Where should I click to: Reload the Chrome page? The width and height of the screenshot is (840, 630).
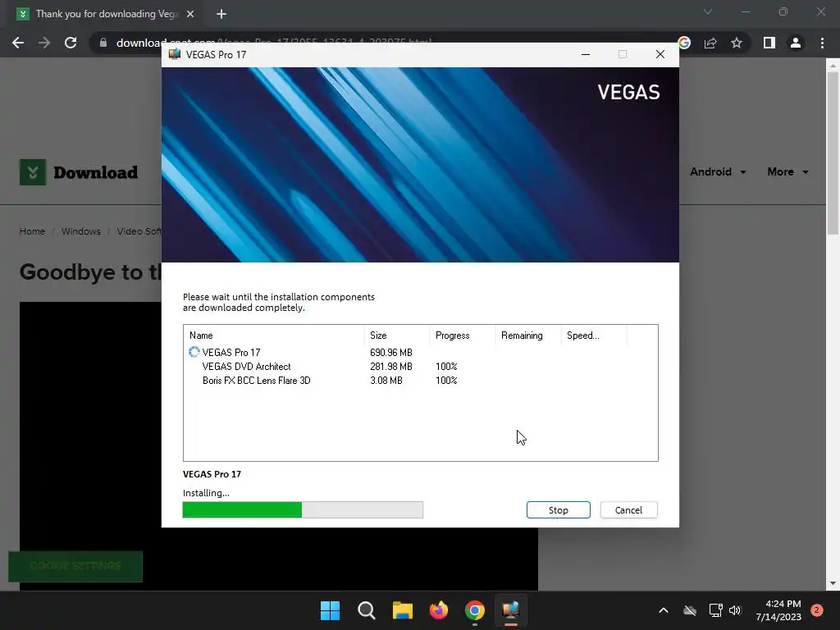click(x=71, y=43)
